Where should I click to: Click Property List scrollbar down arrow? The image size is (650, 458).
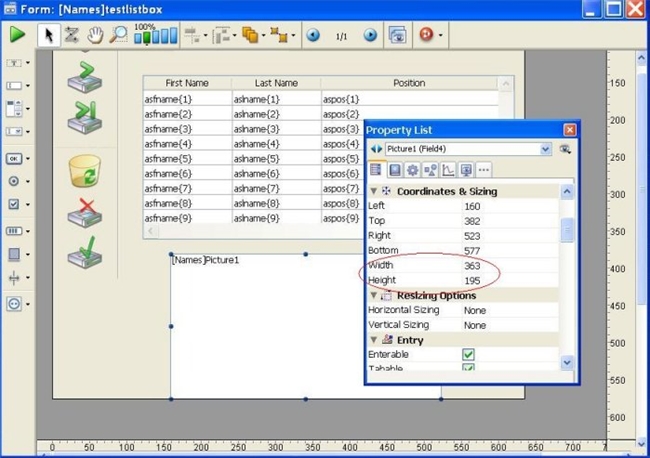pos(568,363)
